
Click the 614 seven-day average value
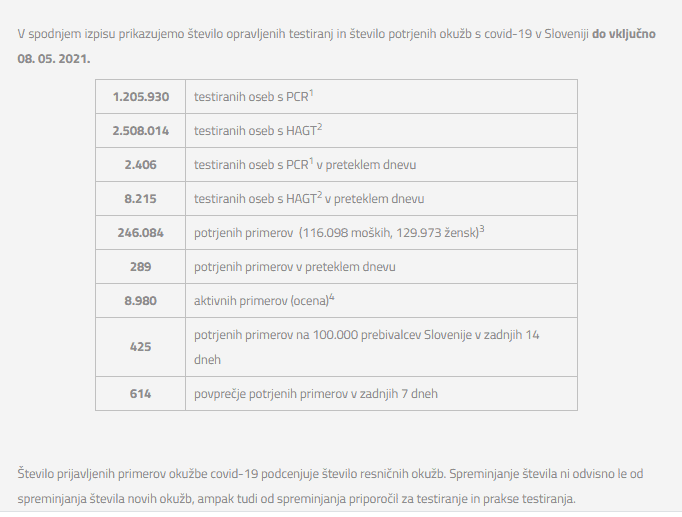[x=140, y=393]
